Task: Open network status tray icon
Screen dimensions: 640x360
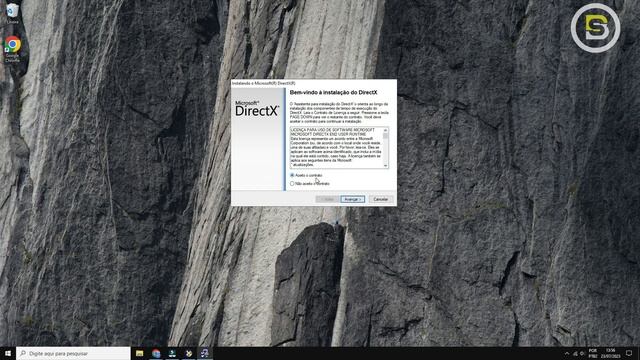Action: [575, 353]
